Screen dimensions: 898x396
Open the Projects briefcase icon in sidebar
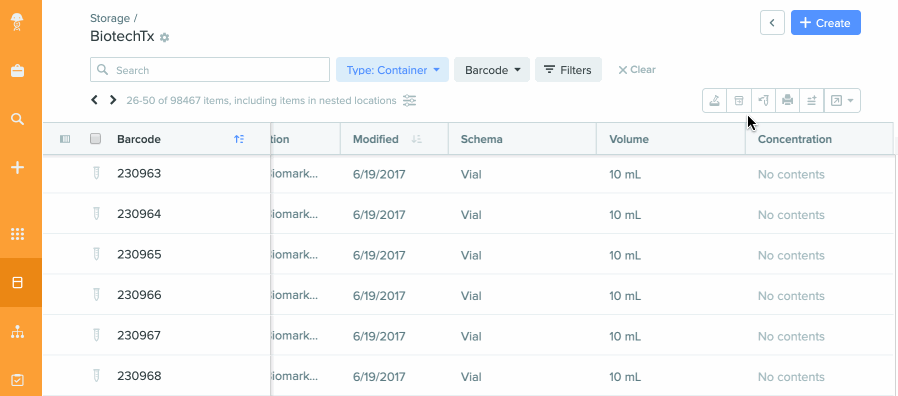18,71
